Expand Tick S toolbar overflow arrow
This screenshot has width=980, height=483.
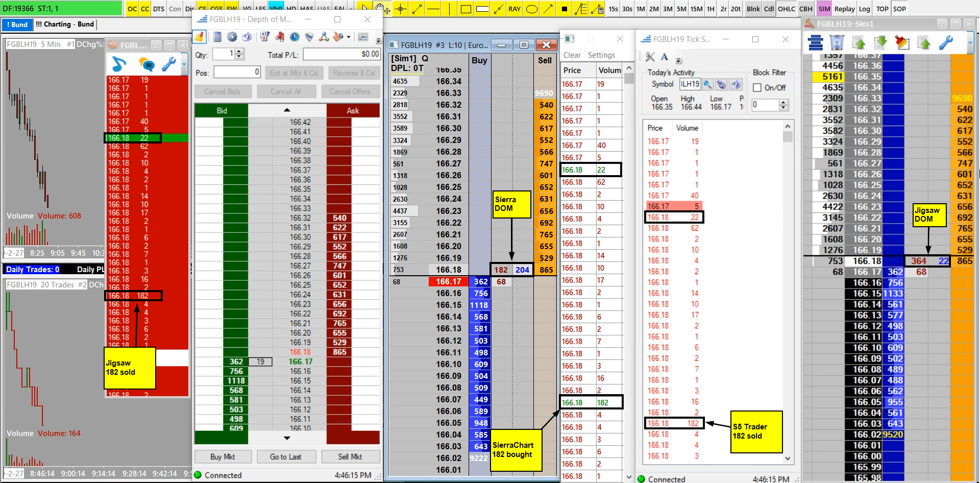click(x=679, y=60)
